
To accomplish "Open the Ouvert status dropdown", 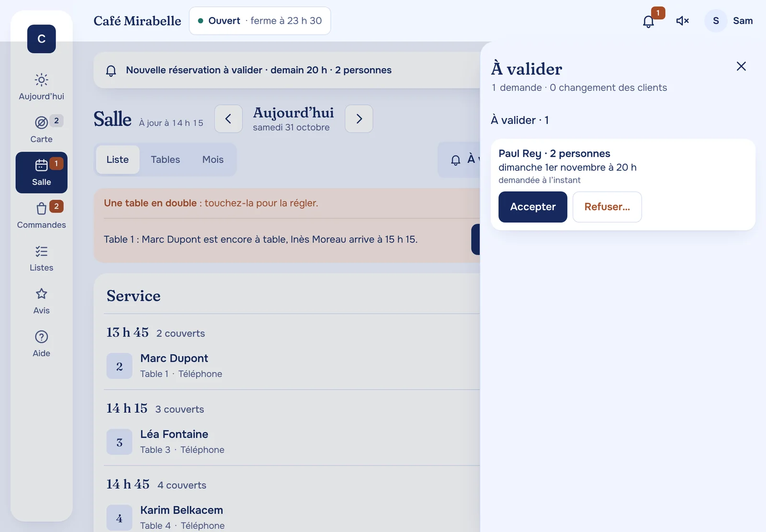I will [260, 21].
